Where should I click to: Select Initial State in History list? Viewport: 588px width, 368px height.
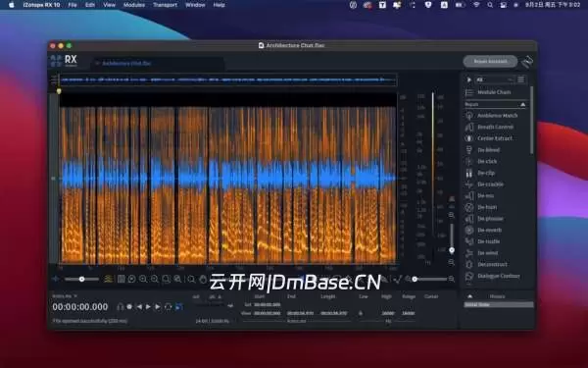pos(499,305)
